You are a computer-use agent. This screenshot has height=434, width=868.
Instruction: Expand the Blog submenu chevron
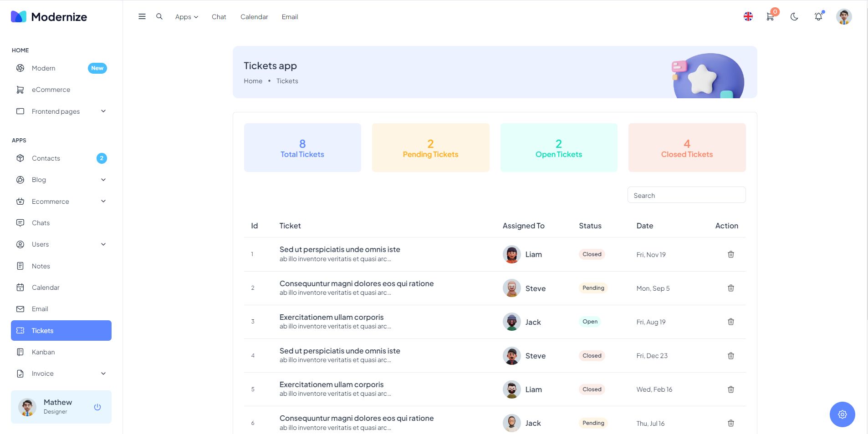point(103,180)
